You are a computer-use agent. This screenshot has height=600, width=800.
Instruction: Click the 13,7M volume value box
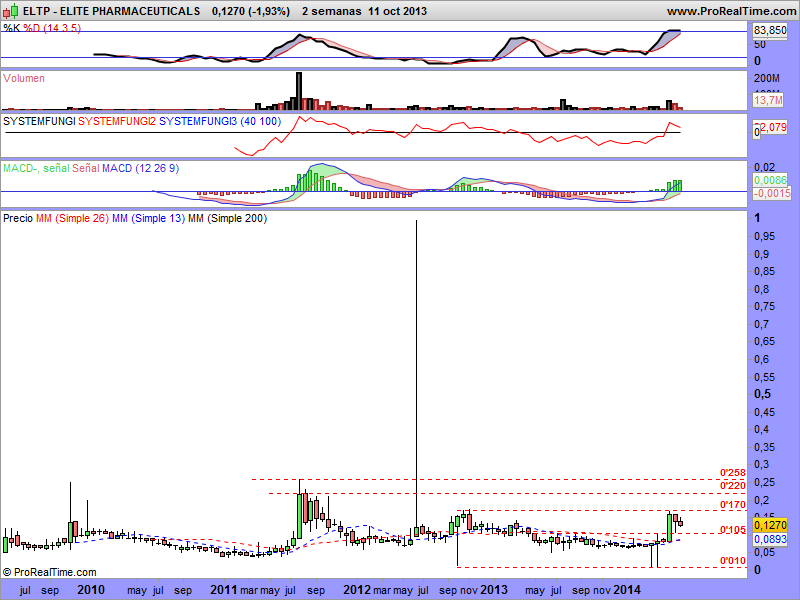(x=768, y=100)
